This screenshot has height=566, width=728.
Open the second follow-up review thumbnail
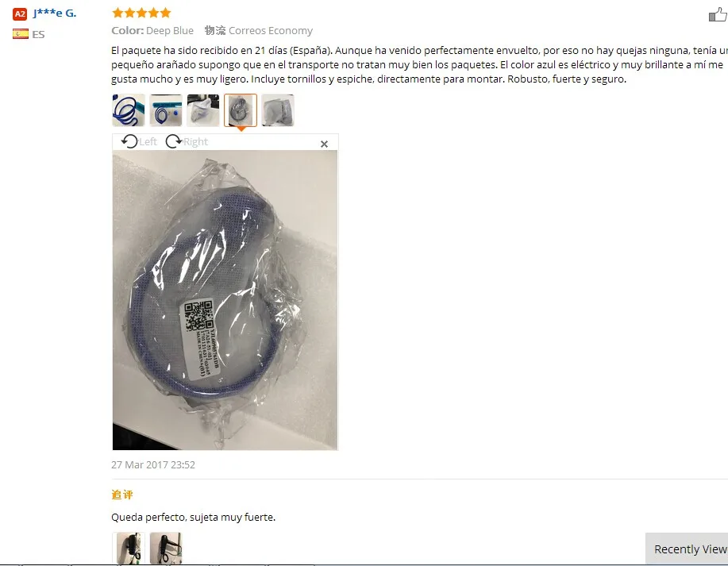[x=166, y=548]
